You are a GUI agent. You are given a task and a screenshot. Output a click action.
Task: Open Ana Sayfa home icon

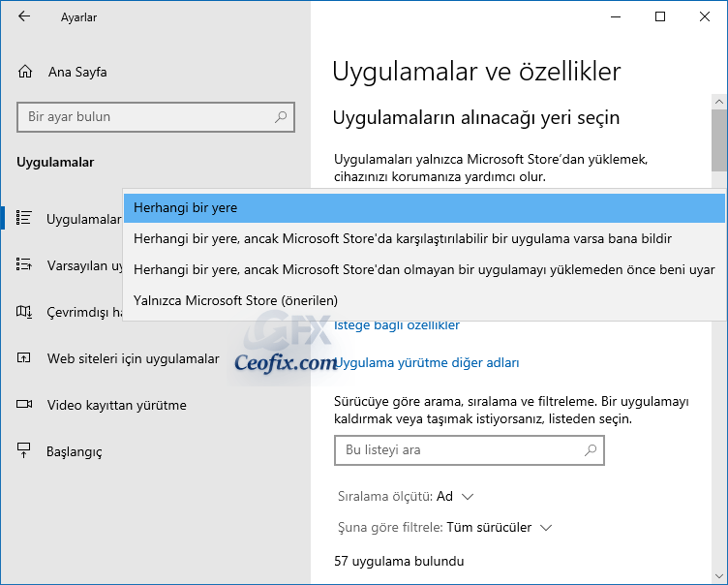click(25, 72)
